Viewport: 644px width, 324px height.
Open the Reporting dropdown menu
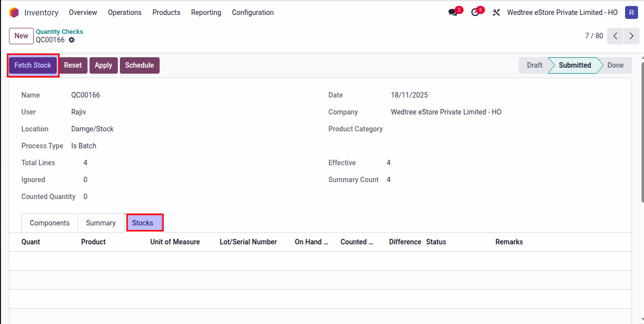point(206,12)
